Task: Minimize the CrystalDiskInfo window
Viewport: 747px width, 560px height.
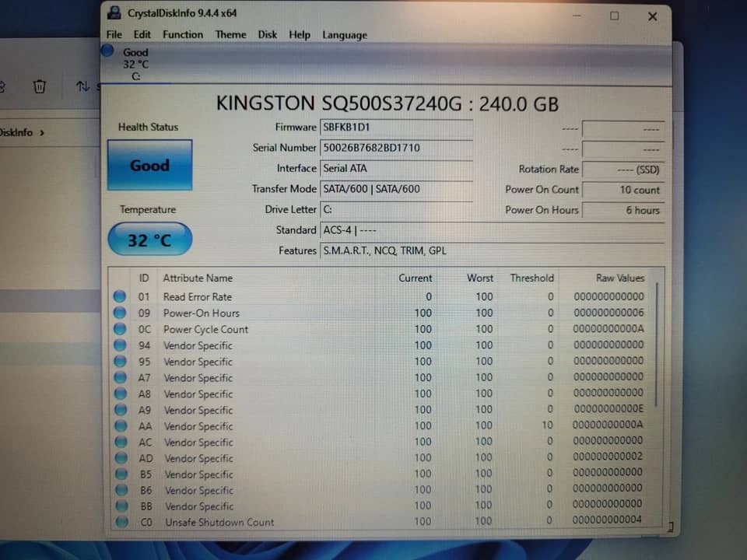Action: point(577,16)
